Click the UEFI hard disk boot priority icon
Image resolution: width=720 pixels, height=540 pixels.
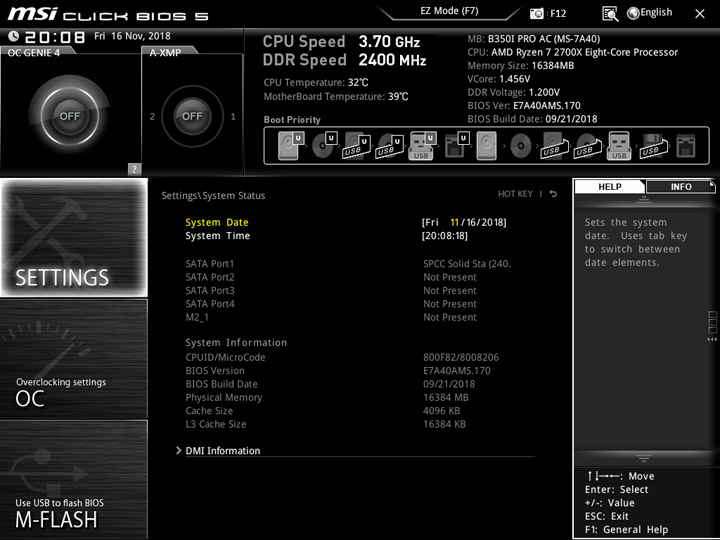click(291, 146)
